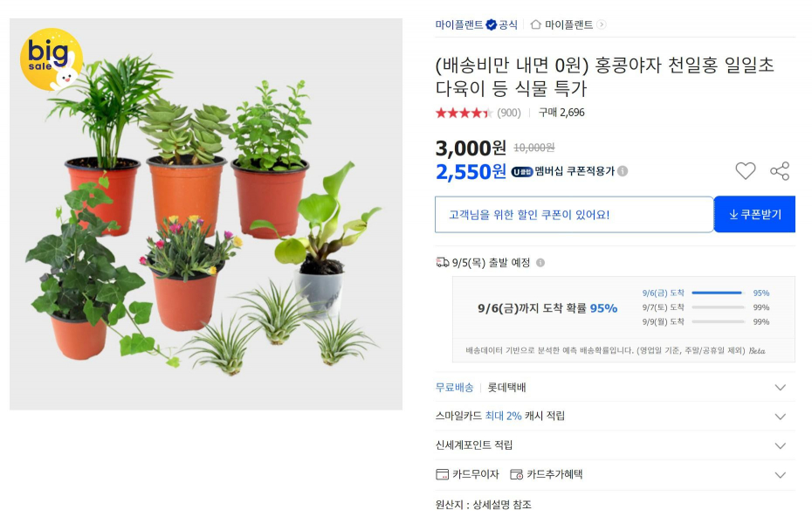
Task: Click the official seller verification badge
Action: [x=492, y=24]
